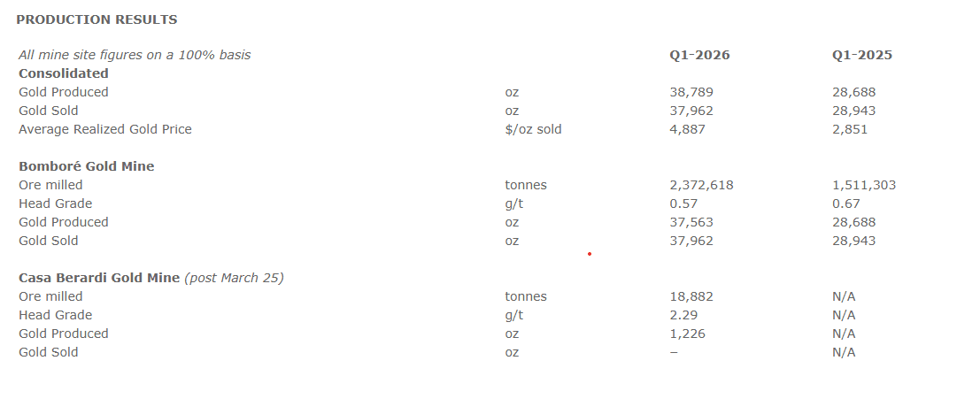Click the Q1-2025 column header

tap(861, 55)
